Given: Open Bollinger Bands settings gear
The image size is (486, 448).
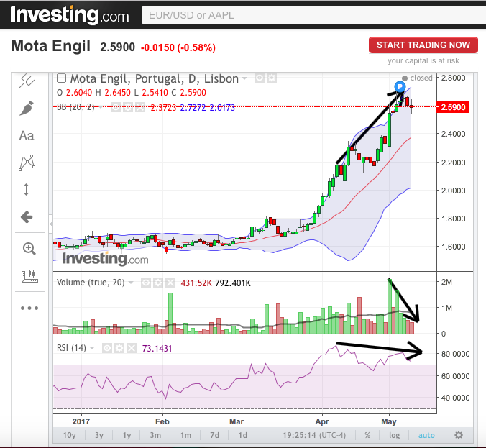Looking at the screenshot, I should pos(128,108).
